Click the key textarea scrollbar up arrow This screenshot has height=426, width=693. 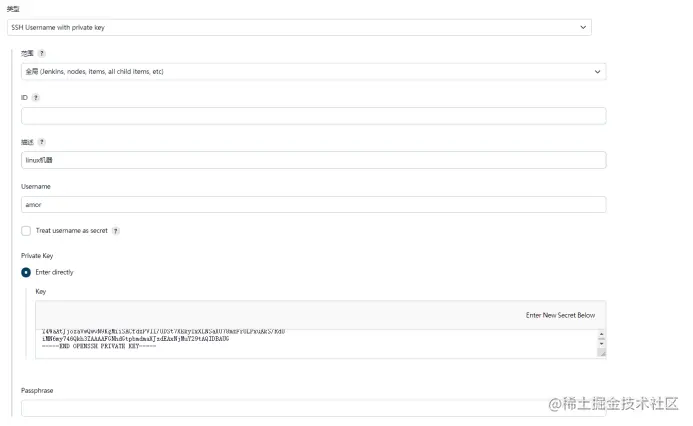coord(601,334)
